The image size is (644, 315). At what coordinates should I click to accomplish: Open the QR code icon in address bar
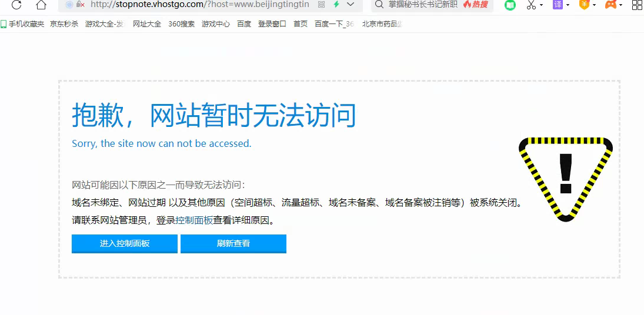coord(321,5)
